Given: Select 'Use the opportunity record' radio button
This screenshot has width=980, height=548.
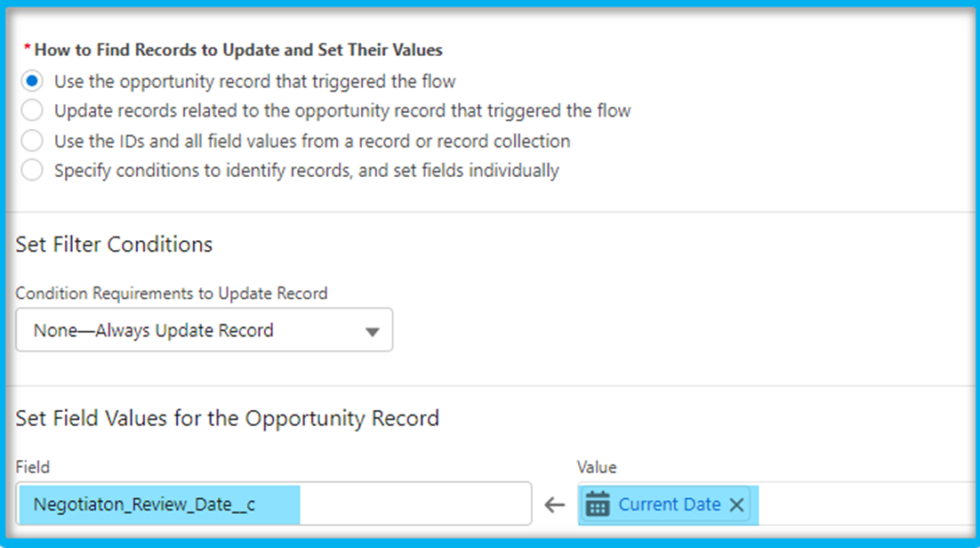Looking at the screenshot, I should 32,81.
